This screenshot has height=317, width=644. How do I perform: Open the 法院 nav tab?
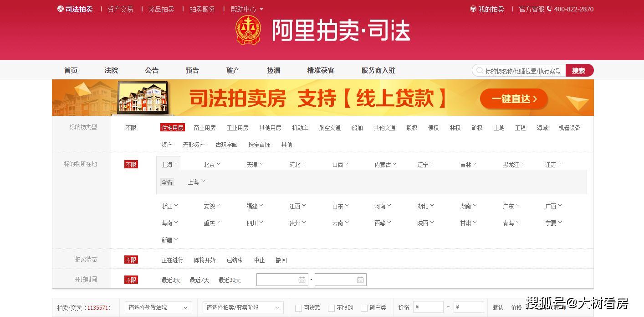pyautogui.click(x=111, y=70)
